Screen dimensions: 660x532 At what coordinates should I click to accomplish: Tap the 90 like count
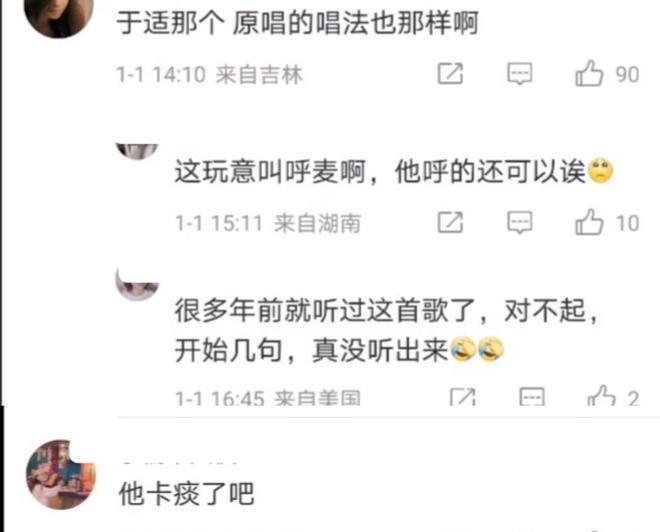(x=628, y=74)
